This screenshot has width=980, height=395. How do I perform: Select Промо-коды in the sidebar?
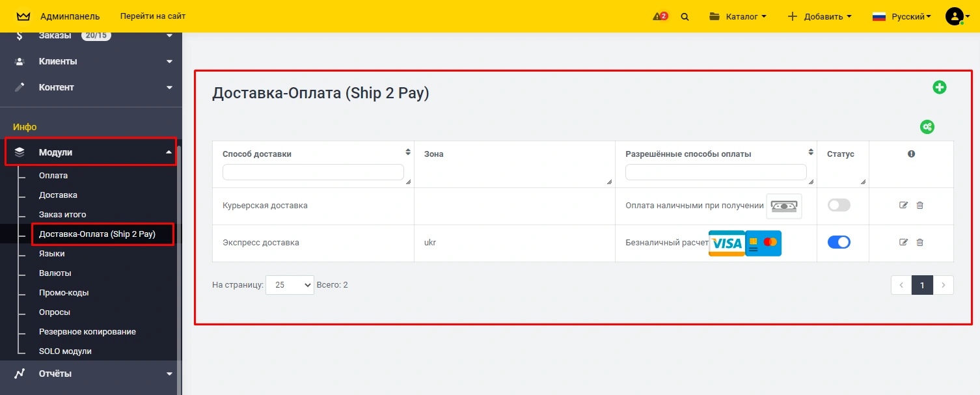click(64, 293)
